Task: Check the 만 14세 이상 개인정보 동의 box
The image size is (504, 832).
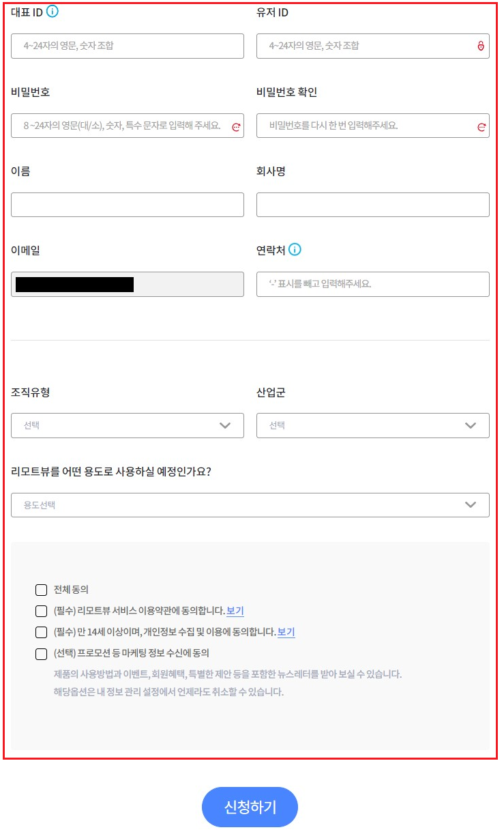Action: (x=41, y=632)
